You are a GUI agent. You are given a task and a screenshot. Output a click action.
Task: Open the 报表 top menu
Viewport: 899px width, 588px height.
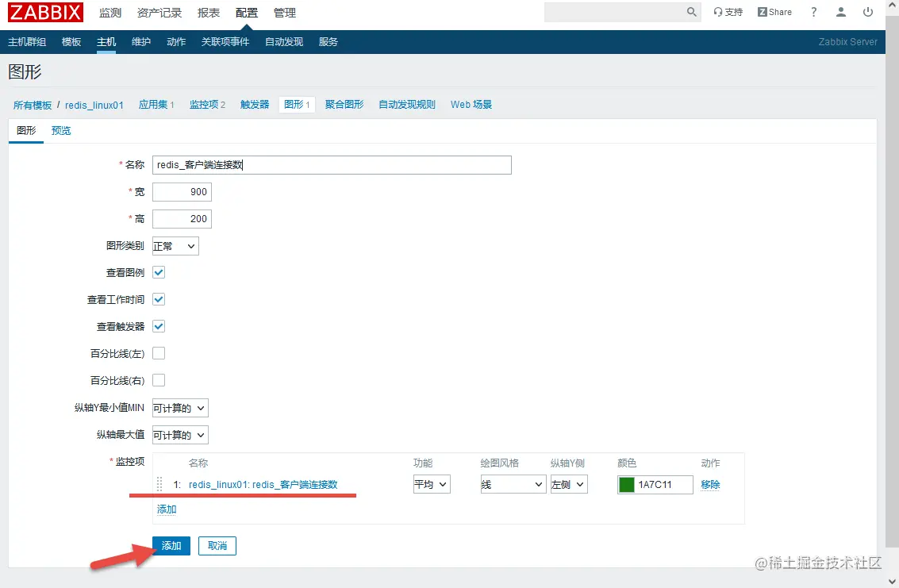pyautogui.click(x=209, y=13)
